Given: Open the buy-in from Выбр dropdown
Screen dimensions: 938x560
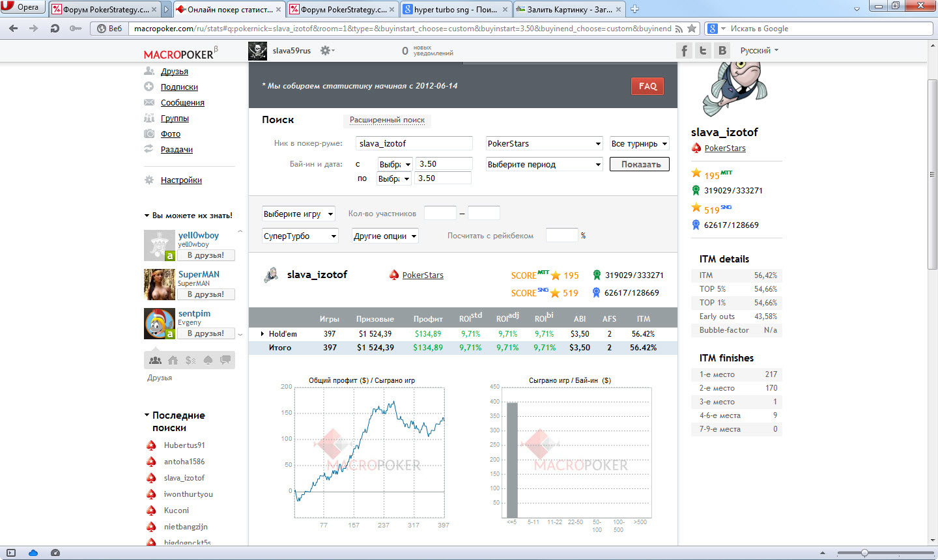Looking at the screenshot, I should tap(394, 165).
